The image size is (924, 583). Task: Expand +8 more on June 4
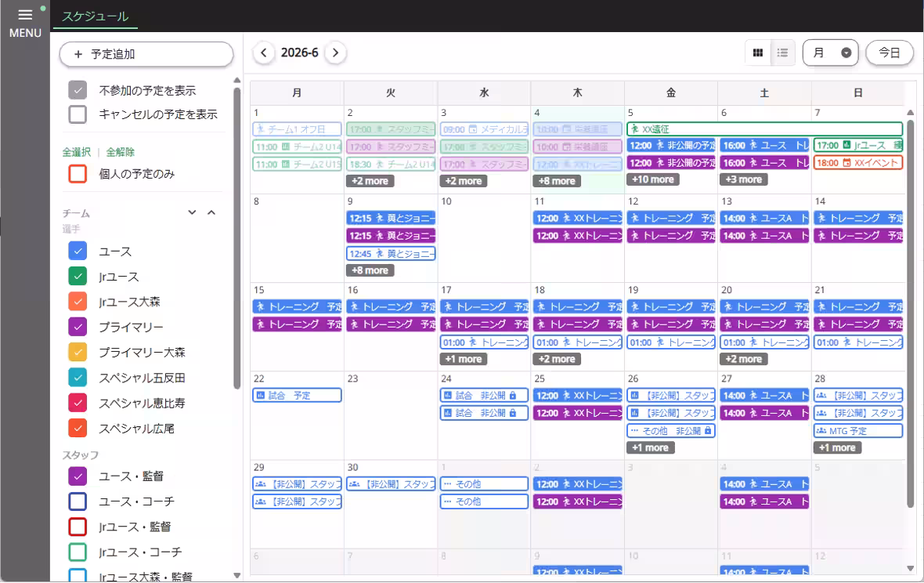pos(557,181)
